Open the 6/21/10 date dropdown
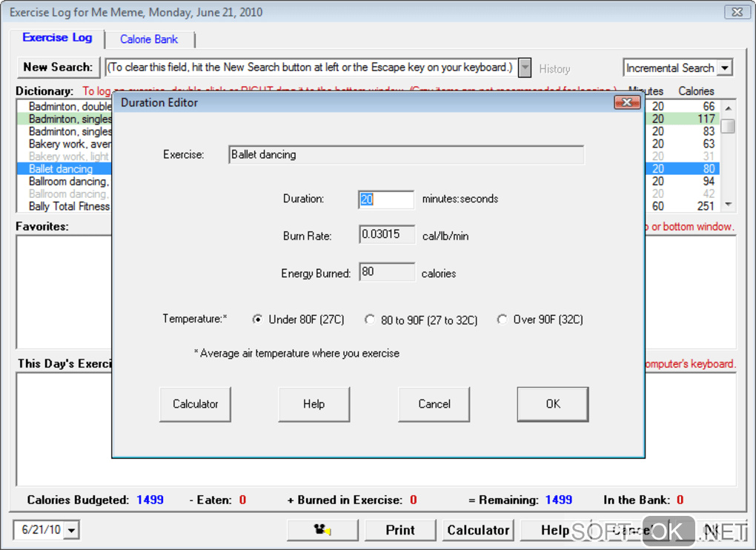 tap(72, 530)
